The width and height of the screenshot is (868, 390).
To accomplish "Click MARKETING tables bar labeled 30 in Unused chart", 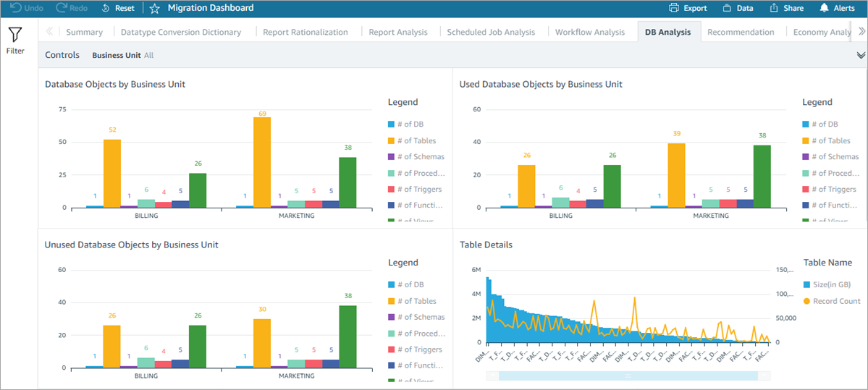I will pyautogui.click(x=262, y=343).
